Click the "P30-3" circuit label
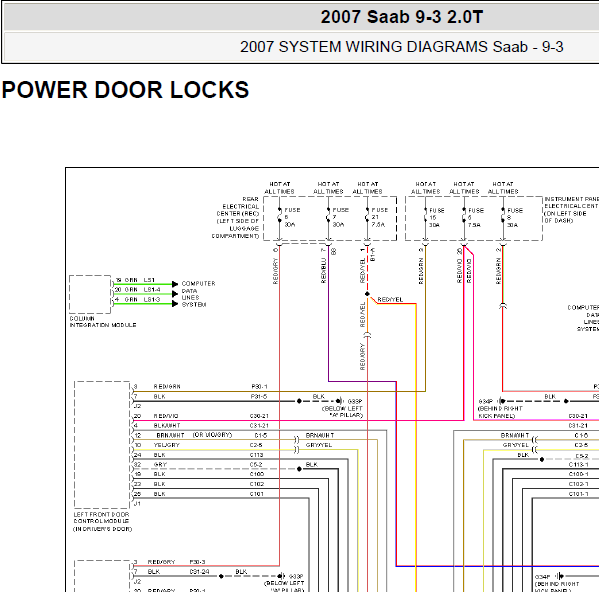The height and width of the screenshot is (592, 599). tap(198, 562)
